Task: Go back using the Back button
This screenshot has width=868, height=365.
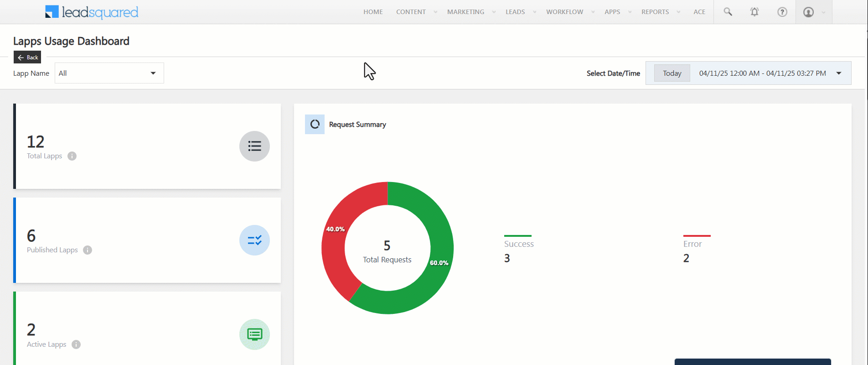Action: tap(27, 57)
